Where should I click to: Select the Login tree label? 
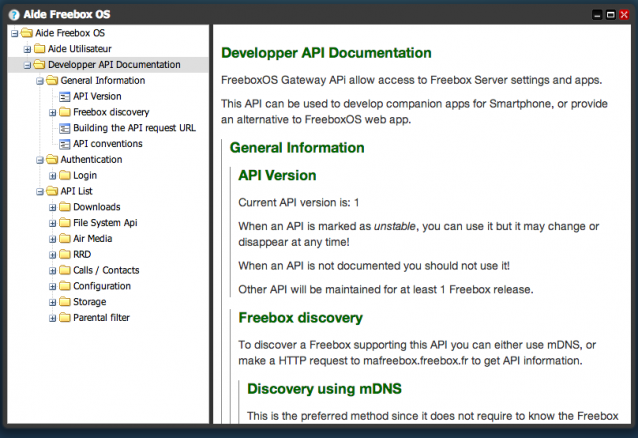(85, 175)
